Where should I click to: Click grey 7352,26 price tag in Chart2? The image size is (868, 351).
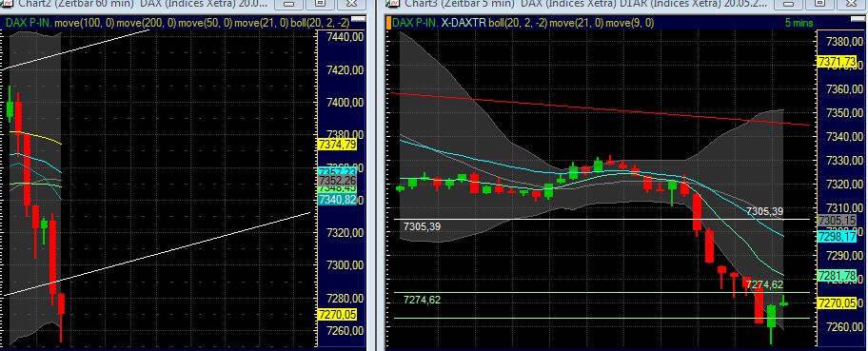click(337, 181)
